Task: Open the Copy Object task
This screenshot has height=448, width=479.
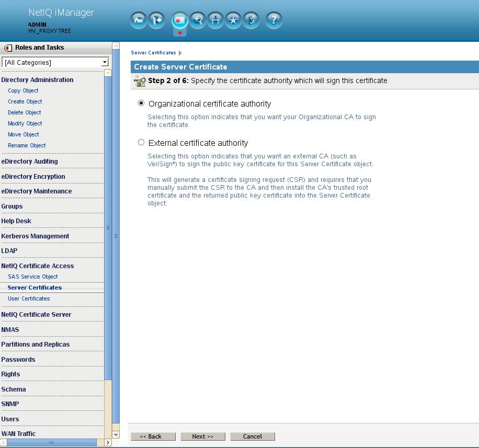Action: pos(23,91)
